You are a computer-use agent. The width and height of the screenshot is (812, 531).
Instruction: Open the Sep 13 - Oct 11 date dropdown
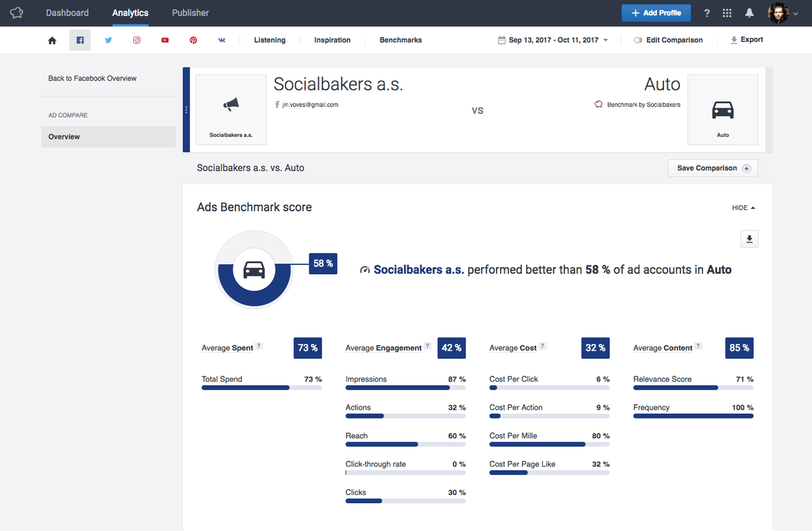coord(553,41)
